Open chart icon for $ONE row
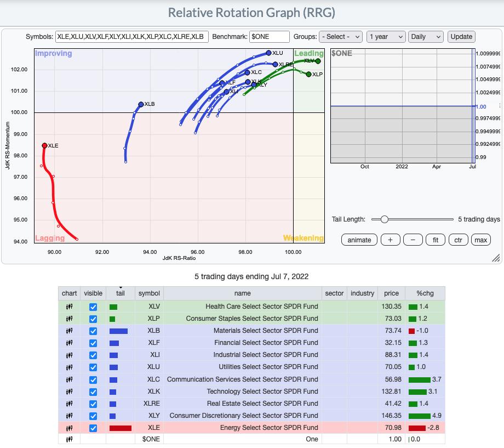The height and width of the screenshot is (448, 504). [69, 439]
